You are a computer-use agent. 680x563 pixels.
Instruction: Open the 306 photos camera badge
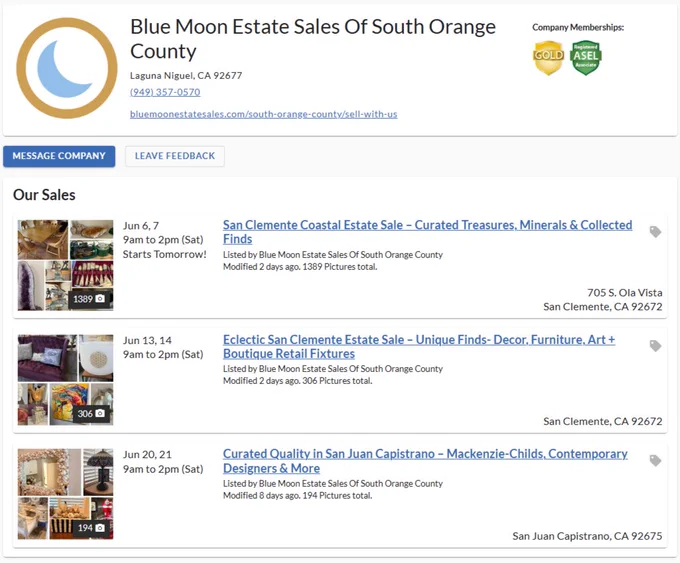click(91, 413)
